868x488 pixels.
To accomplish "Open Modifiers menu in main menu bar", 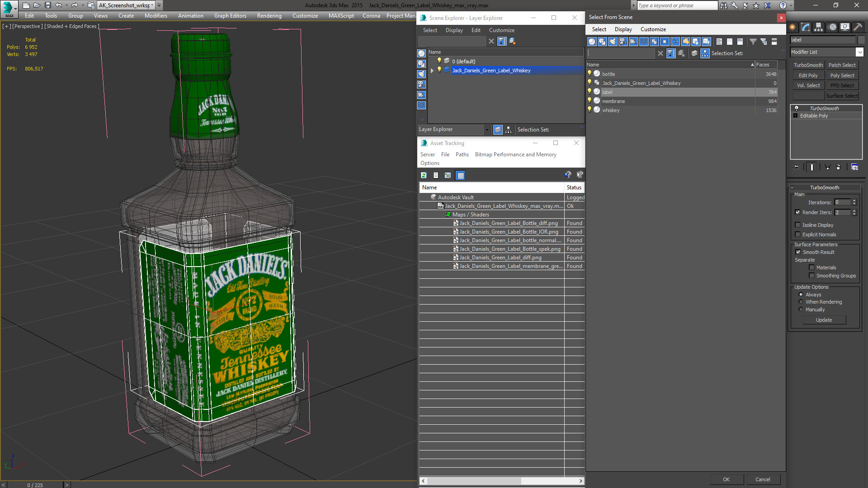I will click(x=156, y=15).
